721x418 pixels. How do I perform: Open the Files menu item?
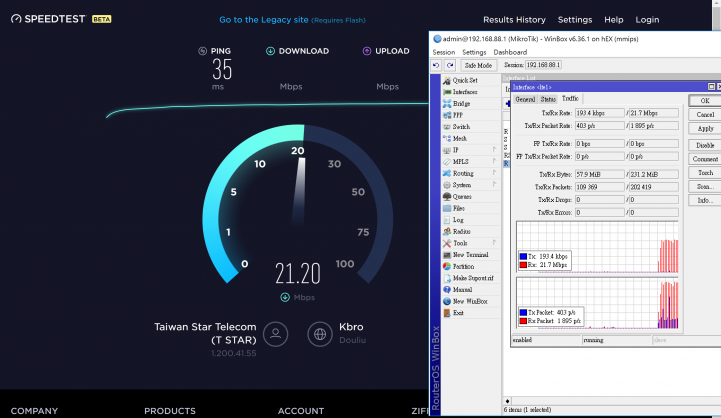pyautogui.click(x=454, y=208)
